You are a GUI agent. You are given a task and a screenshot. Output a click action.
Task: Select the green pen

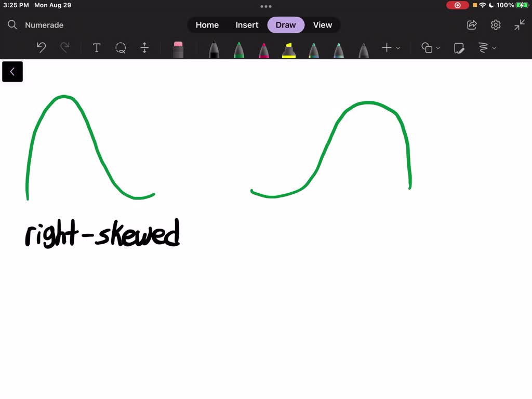click(239, 50)
